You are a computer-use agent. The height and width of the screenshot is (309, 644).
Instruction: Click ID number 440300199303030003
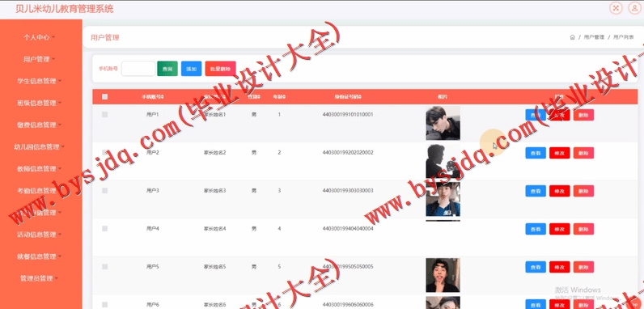pos(348,191)
